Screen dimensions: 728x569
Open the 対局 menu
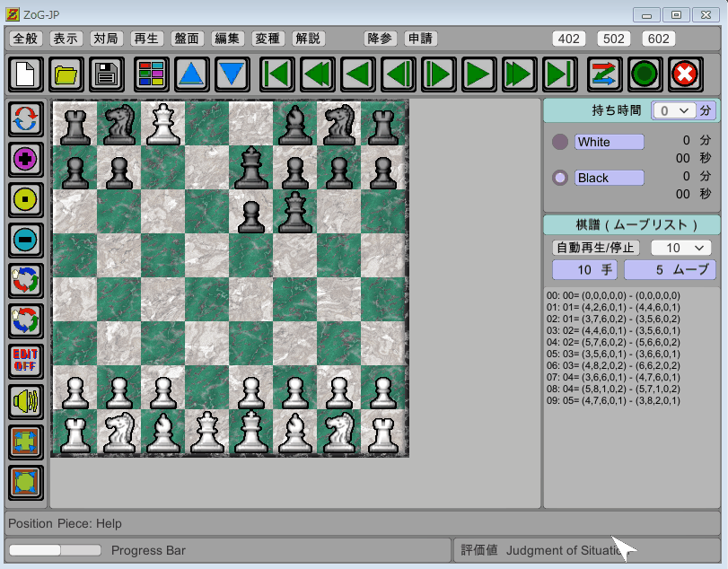coord(106,39)
